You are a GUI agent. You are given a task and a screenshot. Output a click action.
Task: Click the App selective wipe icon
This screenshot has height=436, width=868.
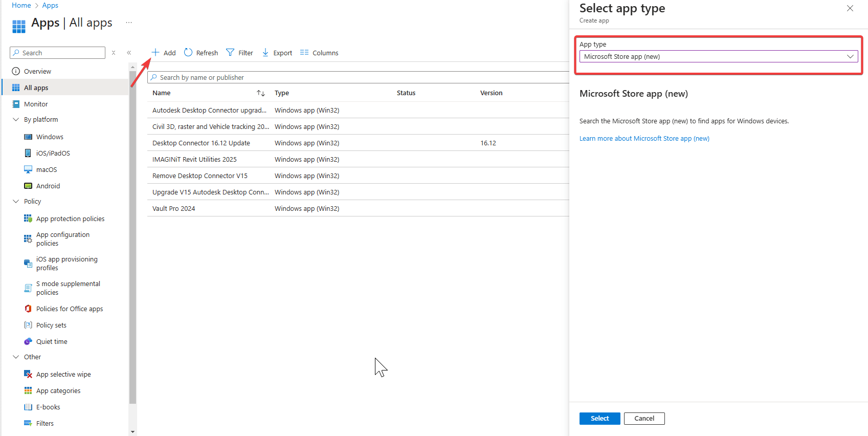[28, 374]
